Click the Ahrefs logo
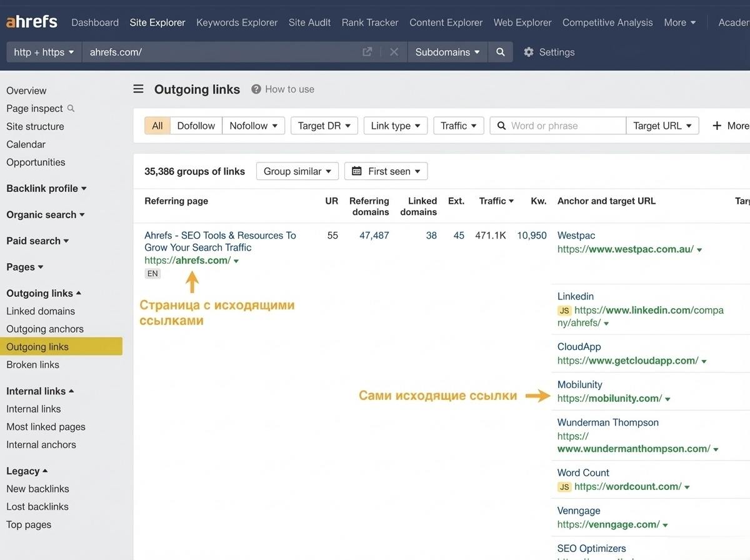The height and width of the screenshot is (560, 750). point(31,22)
